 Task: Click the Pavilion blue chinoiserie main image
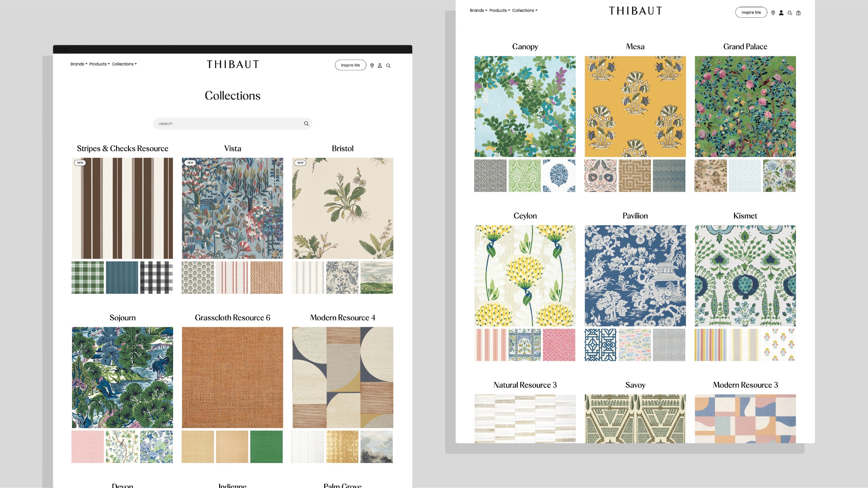point(635,275)
